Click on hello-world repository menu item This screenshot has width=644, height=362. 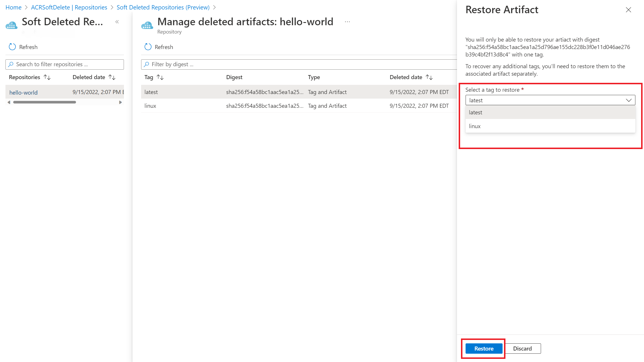point(24,92)
